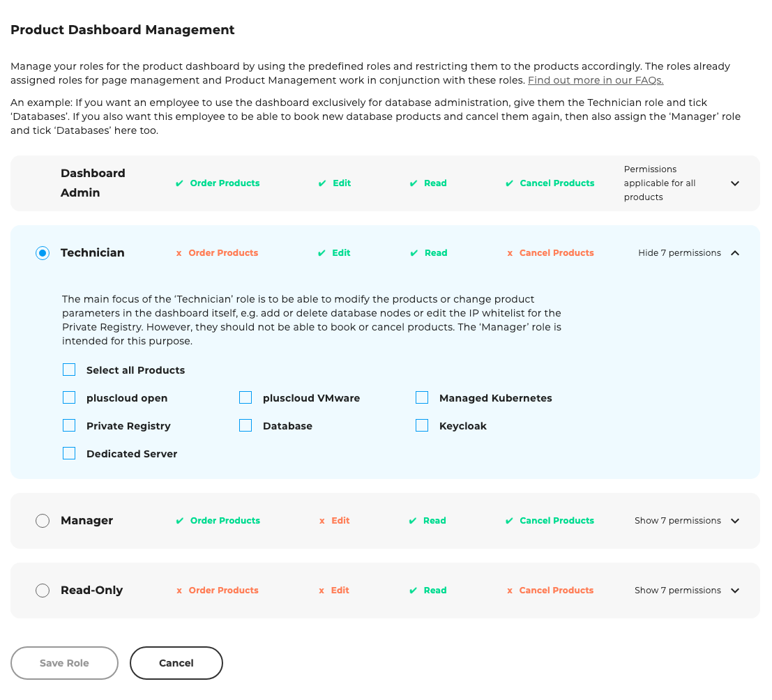
Task: Click the checkmark icon beside Dashboard Admin's Order Products
Action: [x=180, y=183]
